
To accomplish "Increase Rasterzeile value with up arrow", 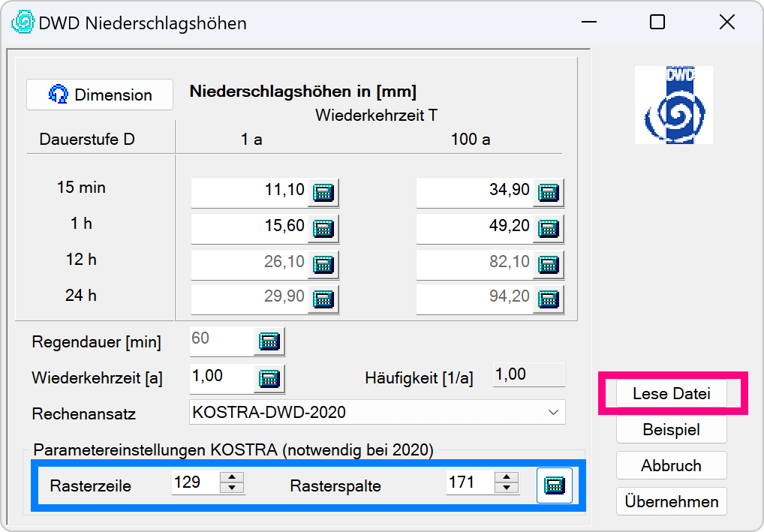I will (x=233, y=477).
